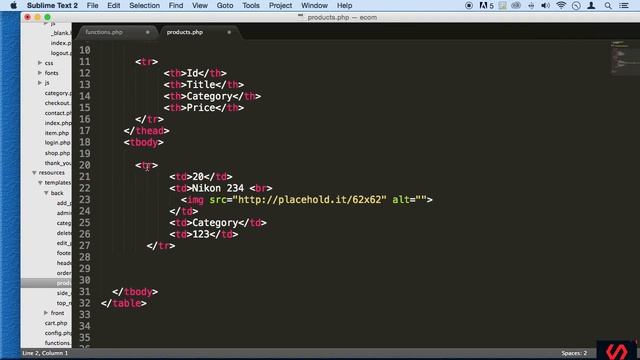This screenshot has width=640, height=360.
Task: Open the Adobe menu bar icon
Action: 486,6
